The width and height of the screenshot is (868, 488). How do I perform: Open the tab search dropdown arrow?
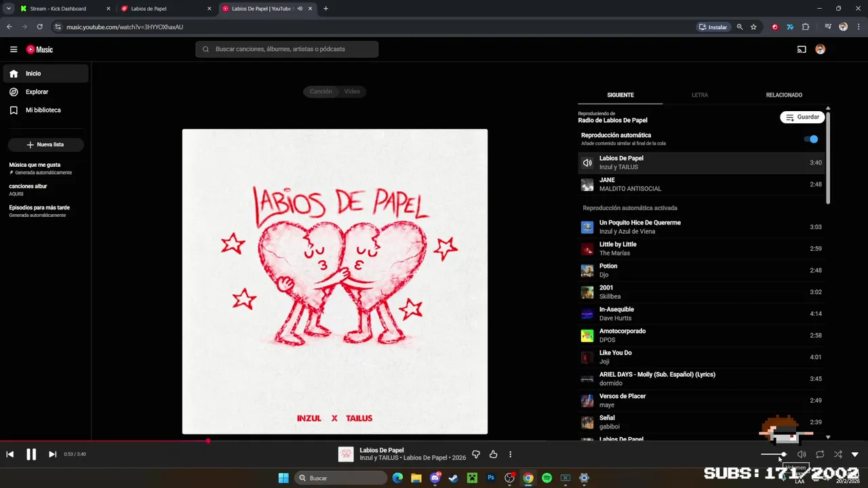coord(8,9)
